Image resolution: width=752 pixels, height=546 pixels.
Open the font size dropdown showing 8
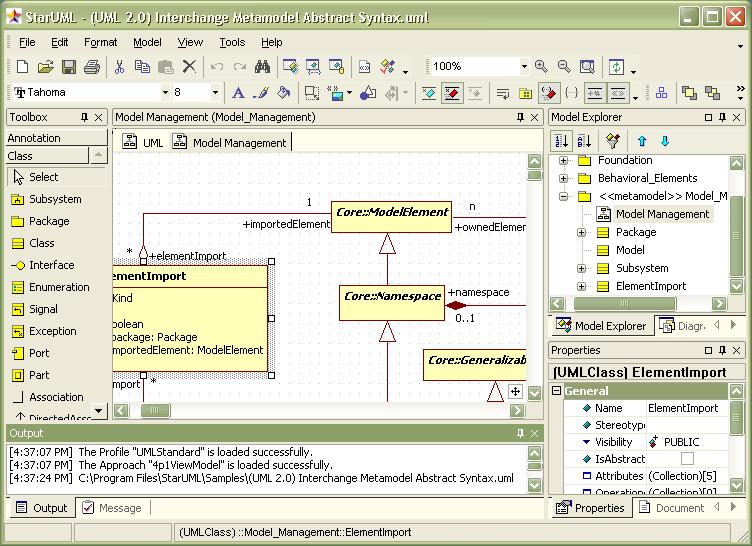pyautogui.click(x=215, y=92)
